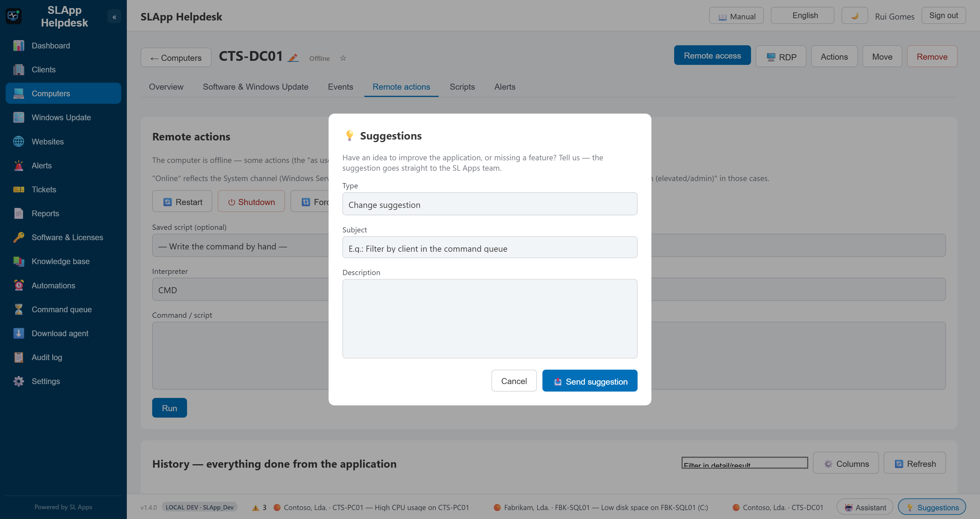The height and width of the screenshot is (519, 980).
Task: Click the Powered by SL Apps text
Action: tap(63, 507)
